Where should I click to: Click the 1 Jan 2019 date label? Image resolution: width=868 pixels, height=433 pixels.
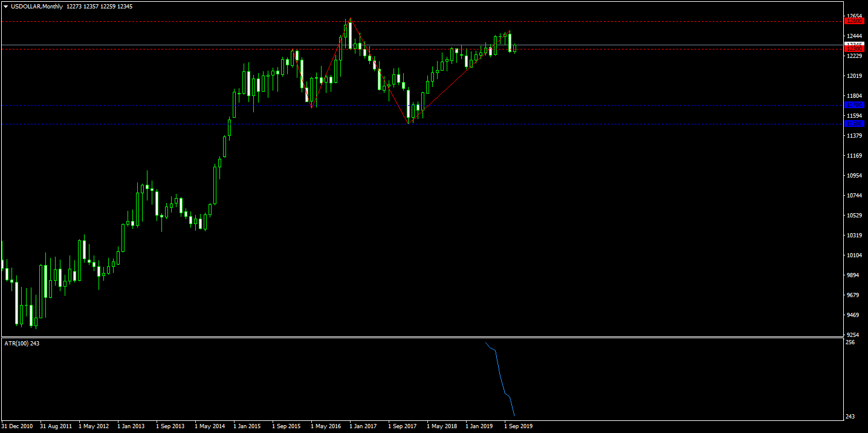coord(479,426)
